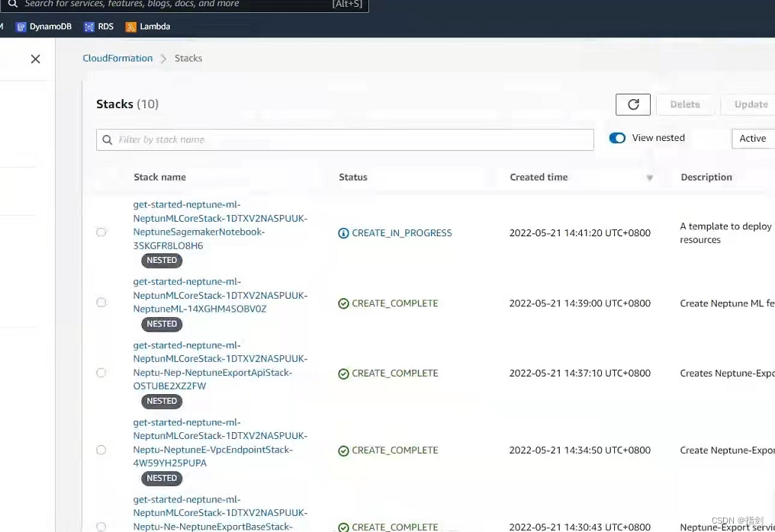Image resolution: width=775 pixels, height=532 pixels.
Task: Click the NESTED badge under NeptuneExportApiStack
Action: pyautogui.click(x=162, y=401)
